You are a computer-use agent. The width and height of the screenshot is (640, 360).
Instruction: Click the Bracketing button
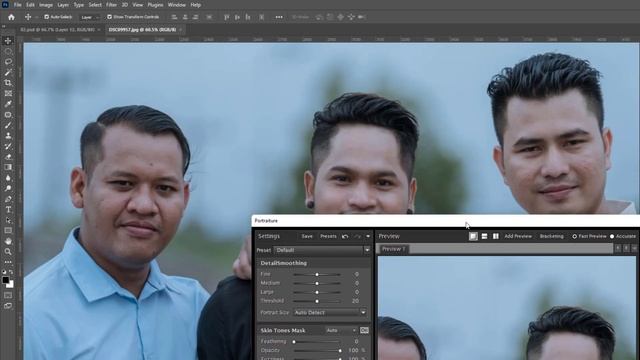[551, 236]
